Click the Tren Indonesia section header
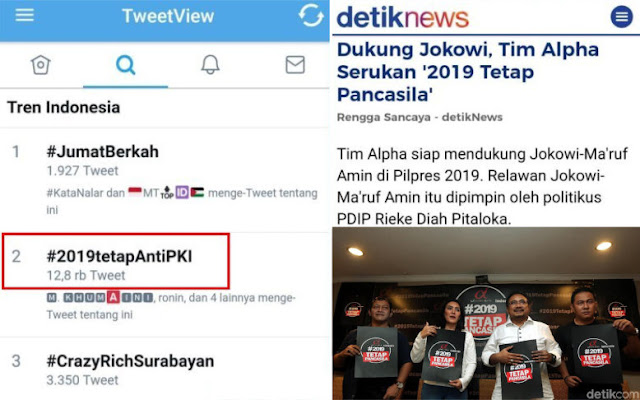Image resolution: width=640 pixels, height=400 pixels. [64, 107]
